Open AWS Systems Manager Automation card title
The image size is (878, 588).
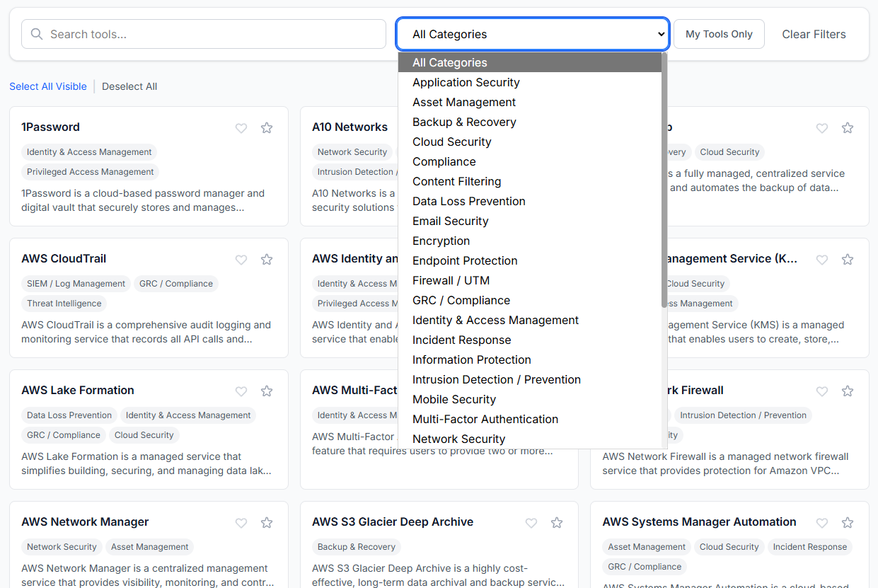click(x=699, y=522)
